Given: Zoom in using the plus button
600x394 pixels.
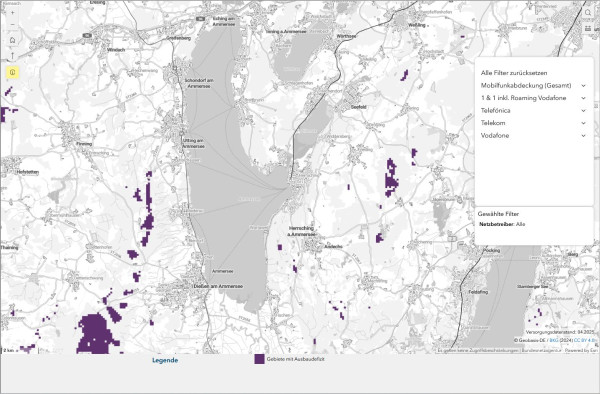Looking at the screenshot, I should pos(12,13).
